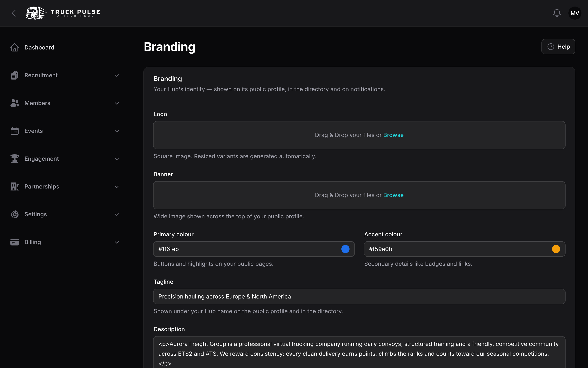Click "Square image. Resized variants" hint text
This screenshot has height=368, width=588.
235,156
